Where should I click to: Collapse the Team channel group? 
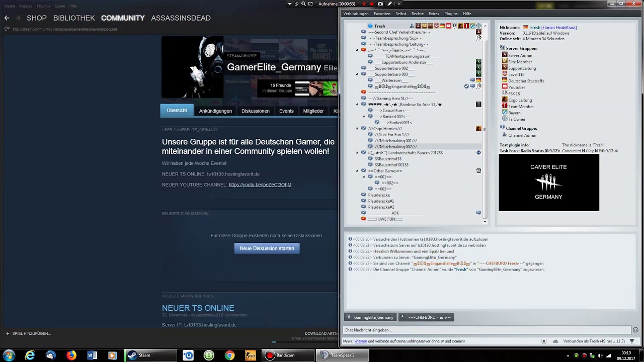[357, 50]
